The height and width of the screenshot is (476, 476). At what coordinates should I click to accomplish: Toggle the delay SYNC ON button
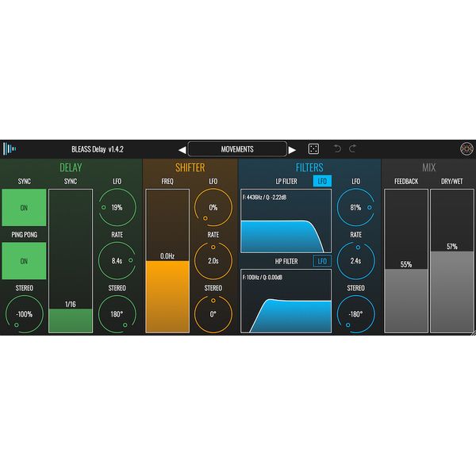click(x=23, y=208)
